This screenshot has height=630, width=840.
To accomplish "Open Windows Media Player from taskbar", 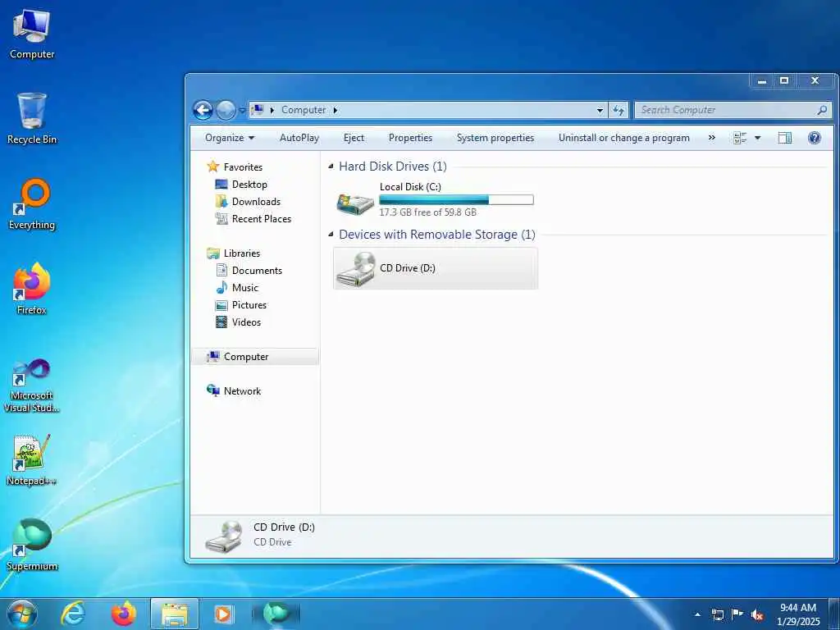I will click(223, 614).
